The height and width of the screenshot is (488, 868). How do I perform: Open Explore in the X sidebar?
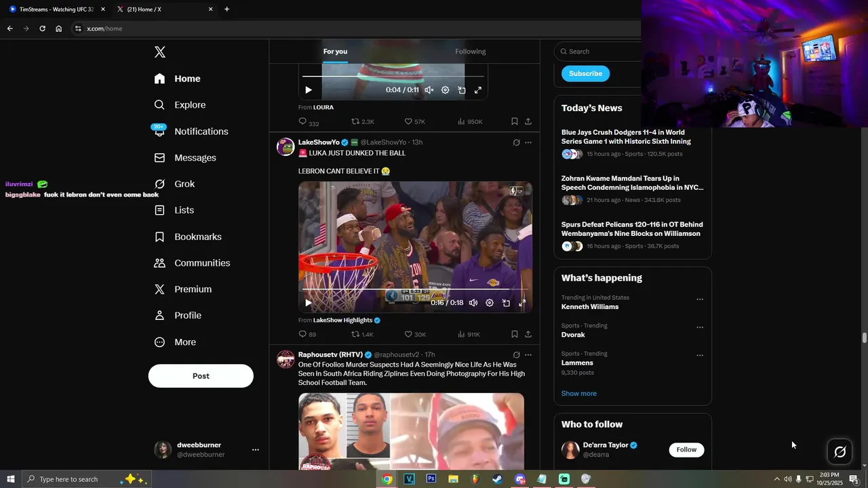[x=180, y=105]
